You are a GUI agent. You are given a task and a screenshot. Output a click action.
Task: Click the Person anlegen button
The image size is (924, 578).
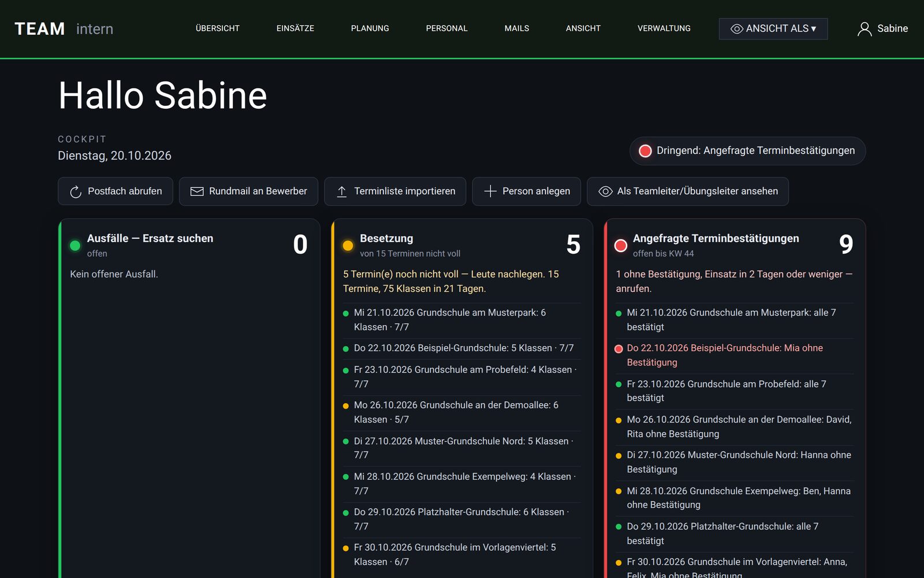click(x=527, y=191)
